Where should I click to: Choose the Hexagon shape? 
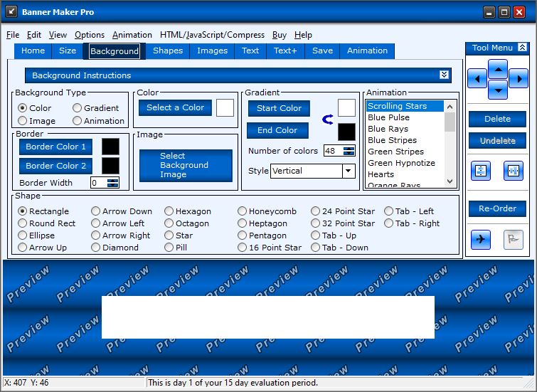pos(188,211)
